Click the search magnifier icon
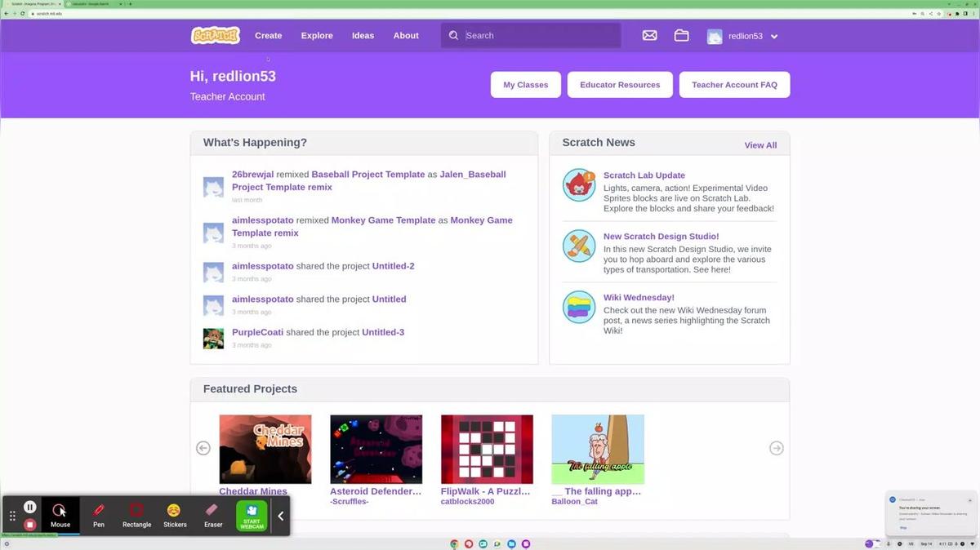 point(454,36)
